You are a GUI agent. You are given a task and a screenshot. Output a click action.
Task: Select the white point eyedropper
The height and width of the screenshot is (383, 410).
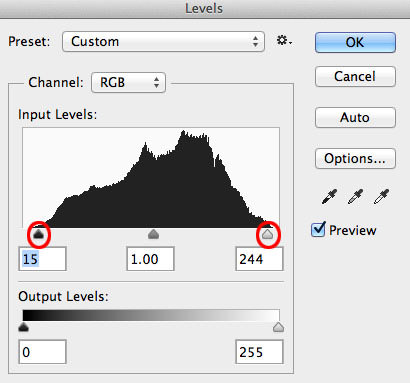381,197
